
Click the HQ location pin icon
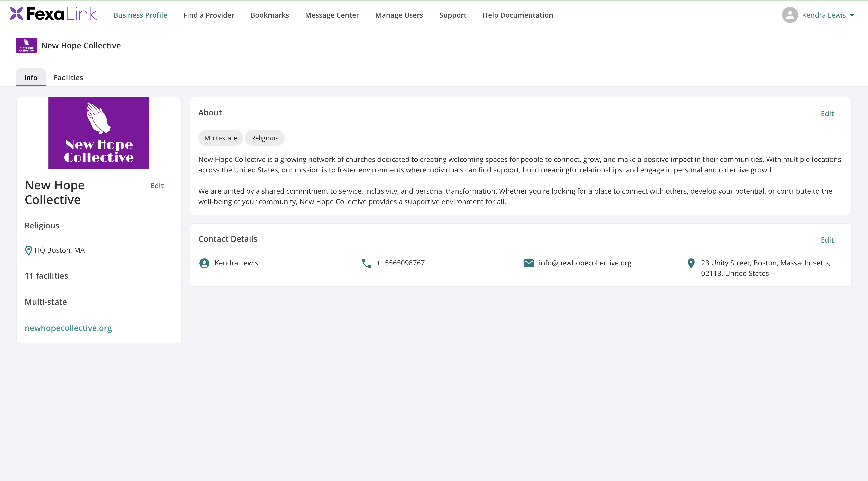pos(29,250)
